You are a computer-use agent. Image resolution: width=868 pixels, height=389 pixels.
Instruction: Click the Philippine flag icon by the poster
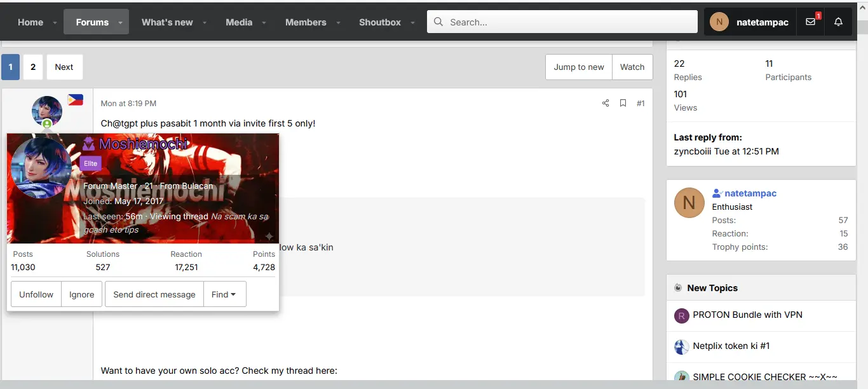[x=76, y=100]
